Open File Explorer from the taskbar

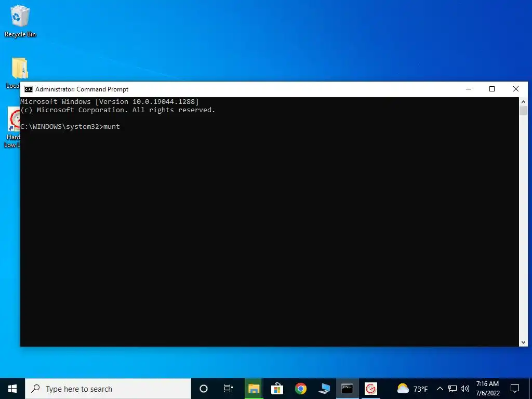(254, 389)
